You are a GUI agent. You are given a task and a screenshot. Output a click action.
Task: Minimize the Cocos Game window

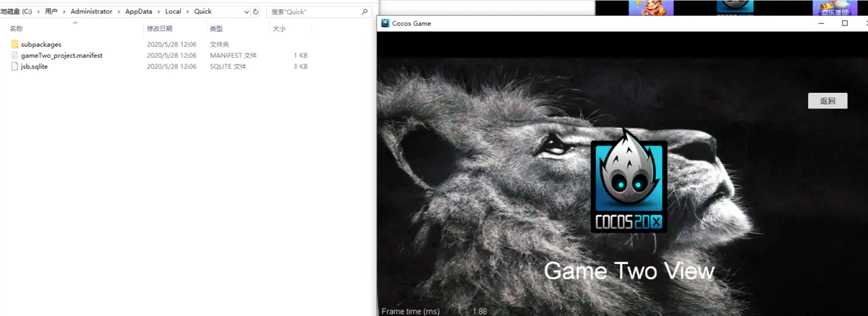pos(820,23)
